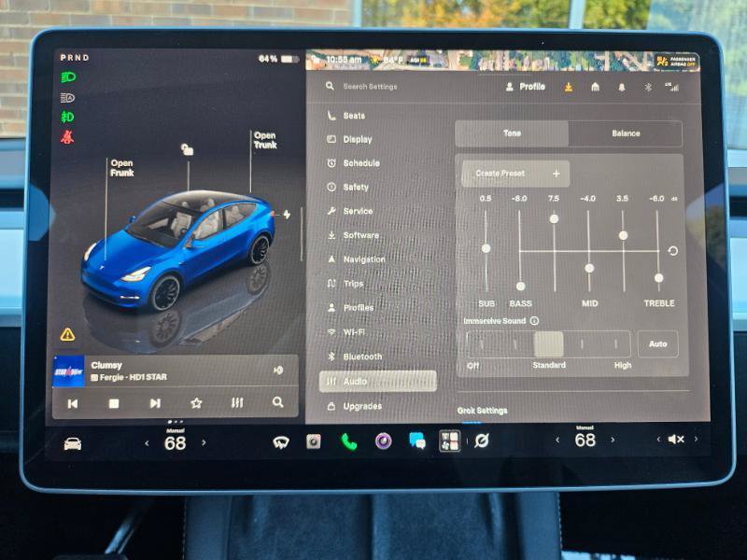Open the Trips settings

point(345,284)
